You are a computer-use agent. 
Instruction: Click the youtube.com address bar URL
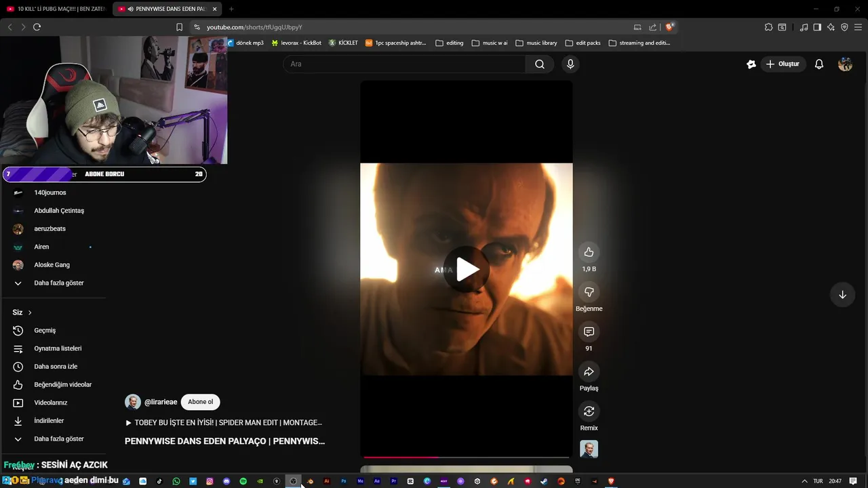(254, 27)
